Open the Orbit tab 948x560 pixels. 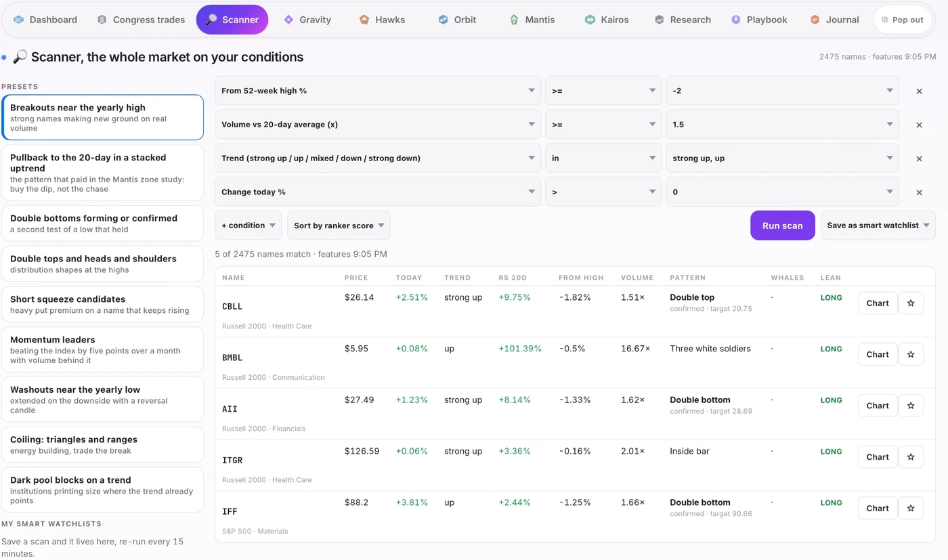click(x=458, y=20)
